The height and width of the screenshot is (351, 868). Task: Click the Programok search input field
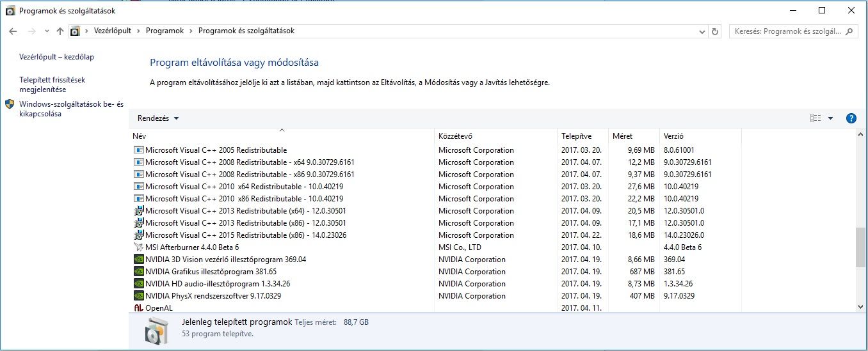(x=787, y=31)
